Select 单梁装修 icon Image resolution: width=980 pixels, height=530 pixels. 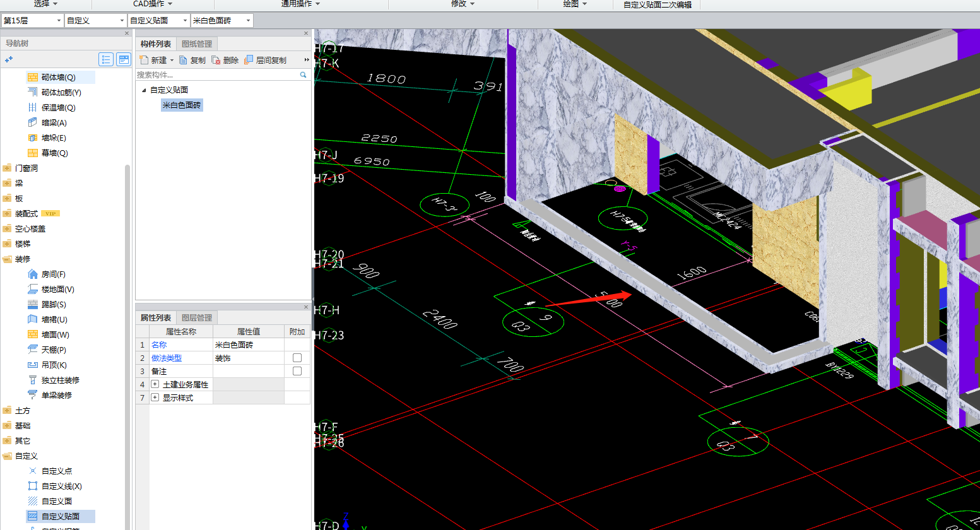point(33,395)
